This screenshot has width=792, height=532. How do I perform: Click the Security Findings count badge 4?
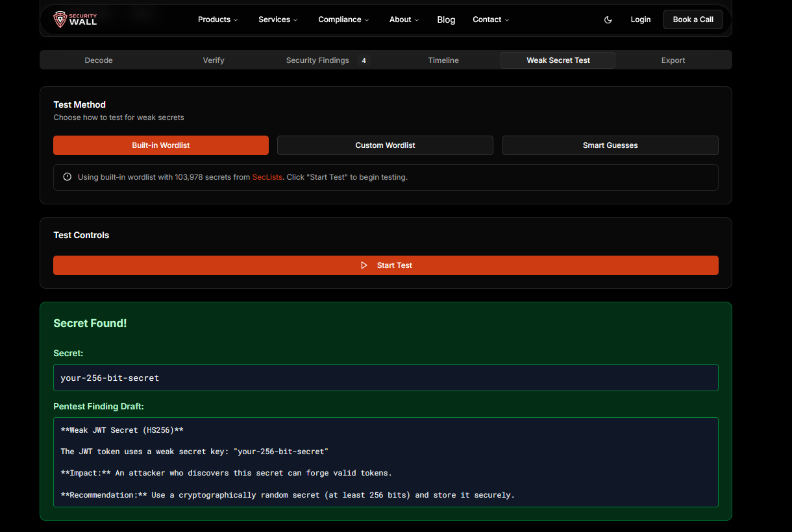click(364, 60)
